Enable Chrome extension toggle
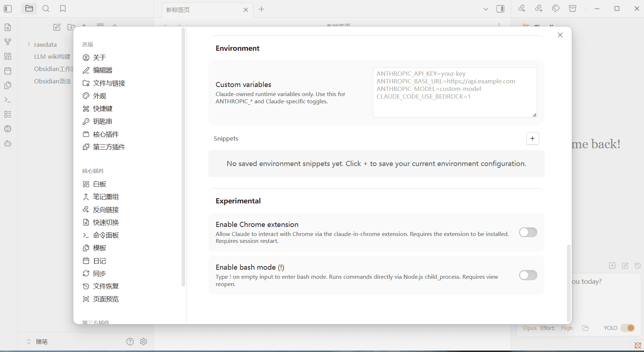This screenshot has height=352, width=644. [x=528, y=232]
